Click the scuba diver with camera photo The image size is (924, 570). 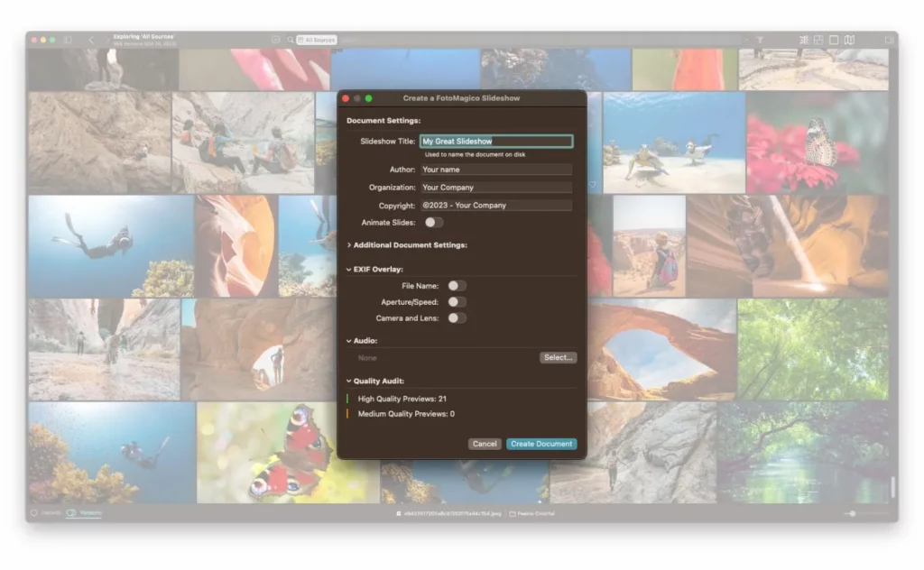coord(111,246)
